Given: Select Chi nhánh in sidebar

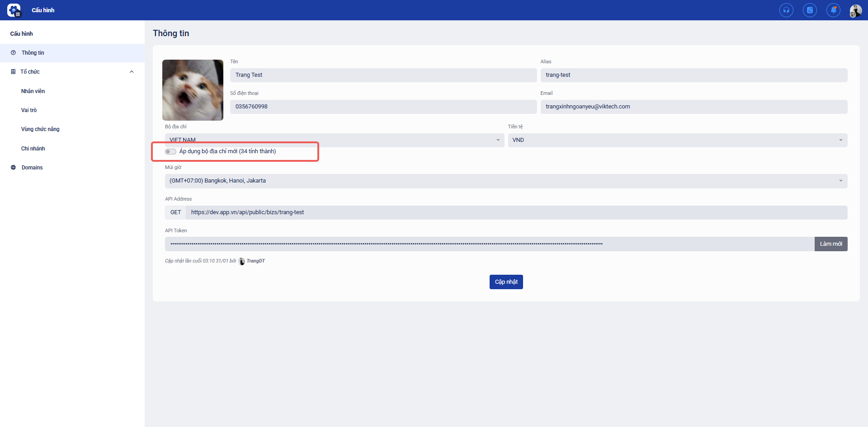Looking at the screenshot, I should pos(33,149).
